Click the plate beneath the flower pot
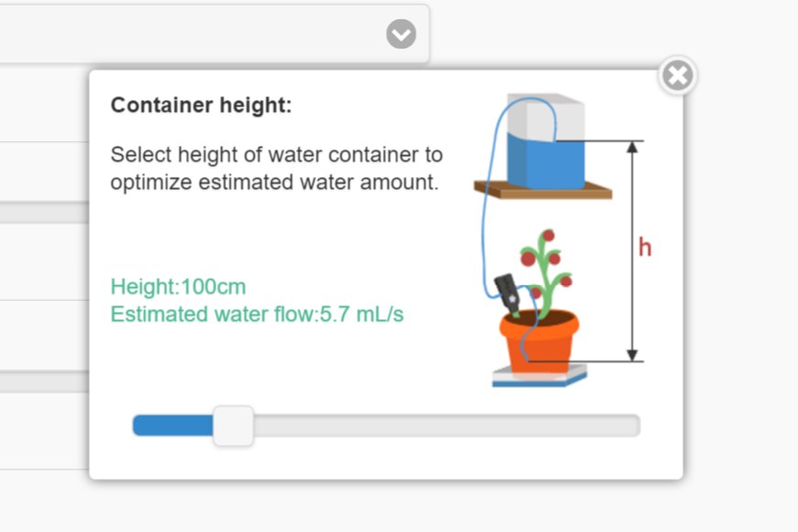 (539, 377)
